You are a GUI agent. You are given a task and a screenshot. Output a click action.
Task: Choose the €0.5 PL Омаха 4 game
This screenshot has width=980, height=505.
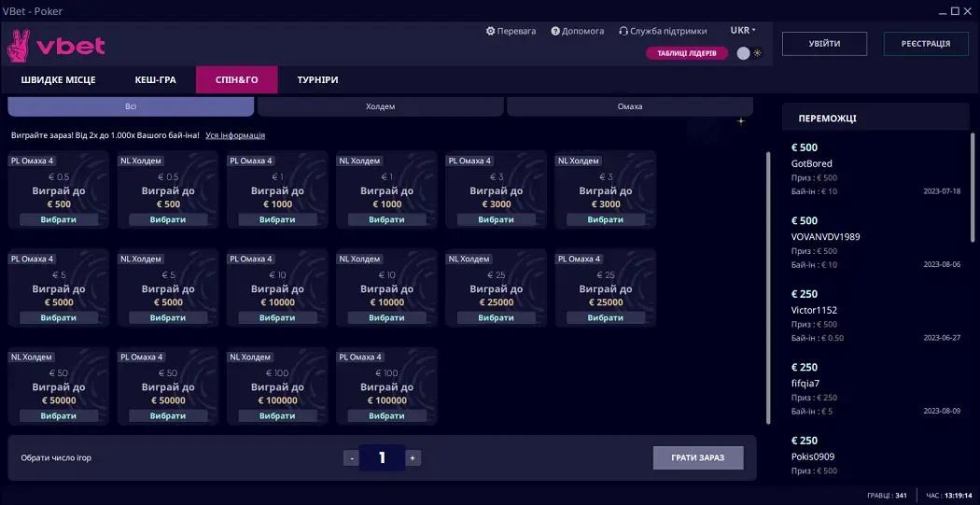pyautogui.click(x=58, y=219)
